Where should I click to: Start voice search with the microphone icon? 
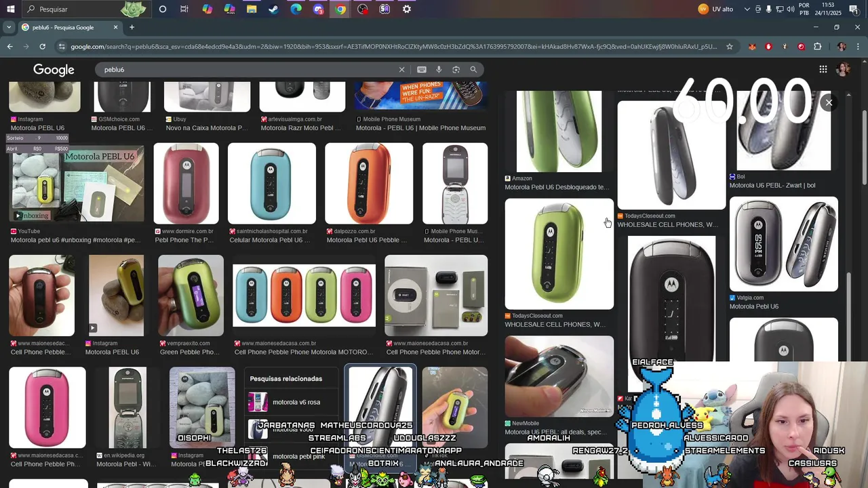point(439,70)
